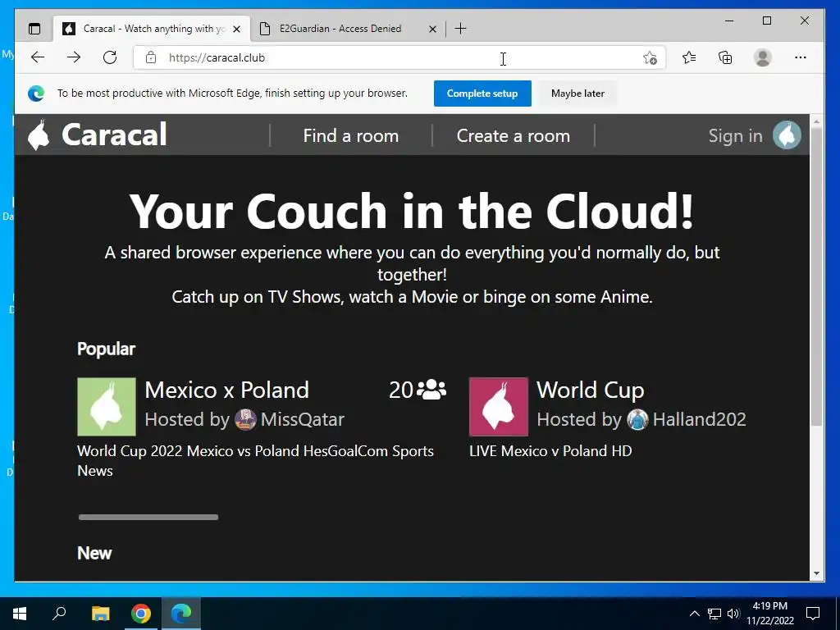
Task: Open the Favorites list icon
Action: (689, 57)
